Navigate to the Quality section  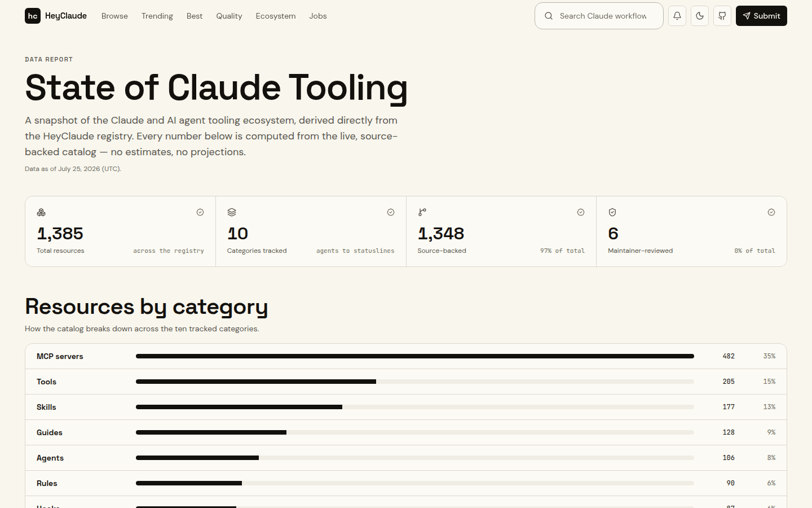(x=229, y=16)
